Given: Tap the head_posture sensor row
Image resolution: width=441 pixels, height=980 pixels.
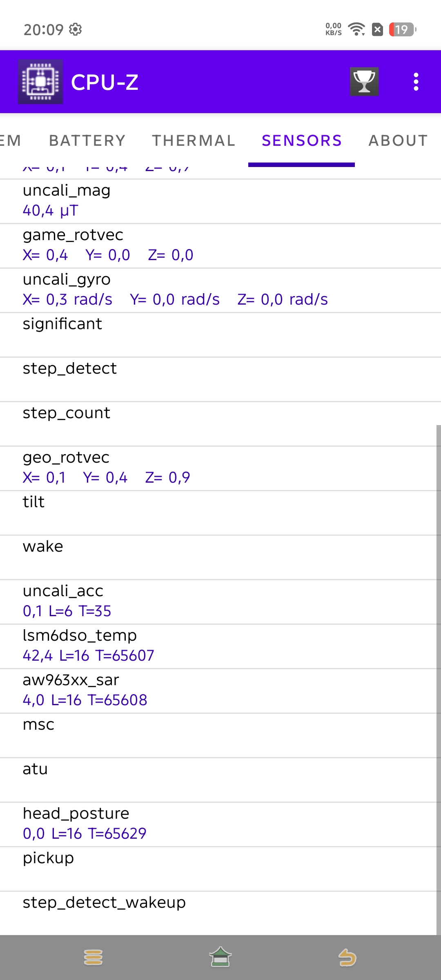Looking at the screenshot, I should pyautogui.click(x=220, y=824).
